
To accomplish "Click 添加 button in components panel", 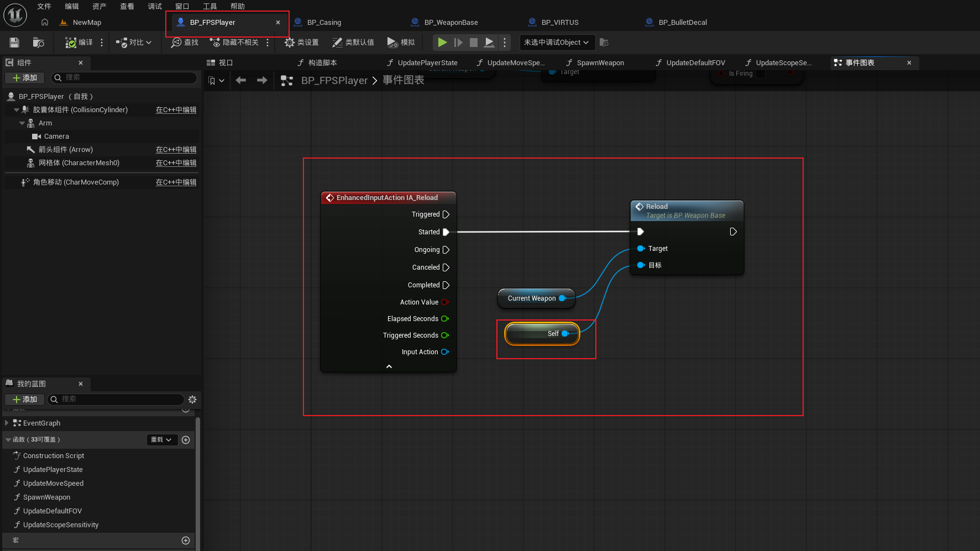I will tap(25, 78).
